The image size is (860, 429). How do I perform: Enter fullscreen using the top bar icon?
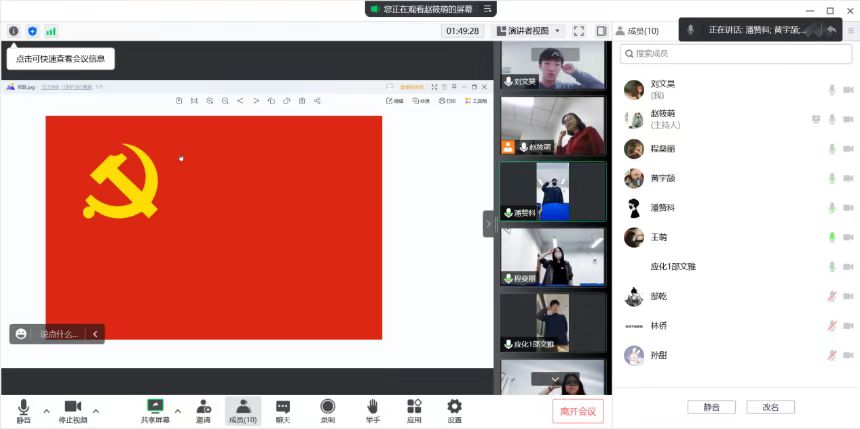pos(579,31)
